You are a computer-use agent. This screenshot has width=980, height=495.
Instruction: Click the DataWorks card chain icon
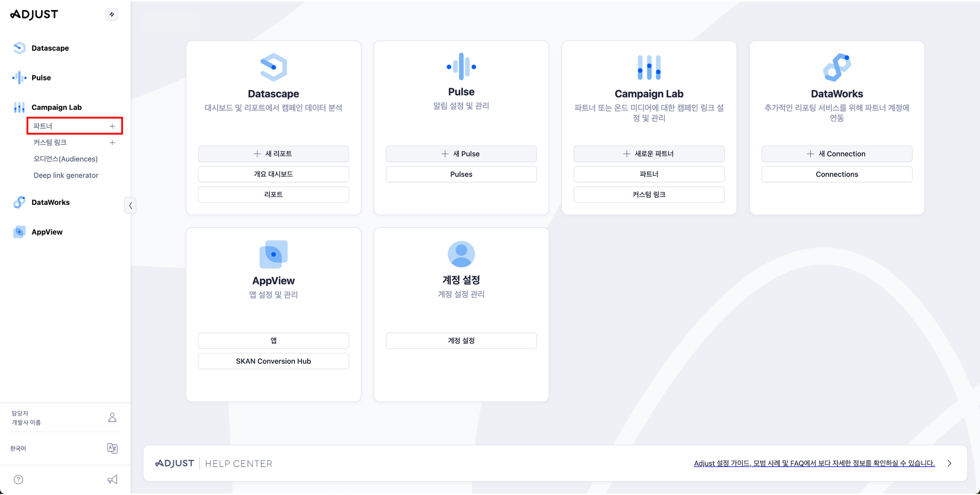tap(837, 67)
